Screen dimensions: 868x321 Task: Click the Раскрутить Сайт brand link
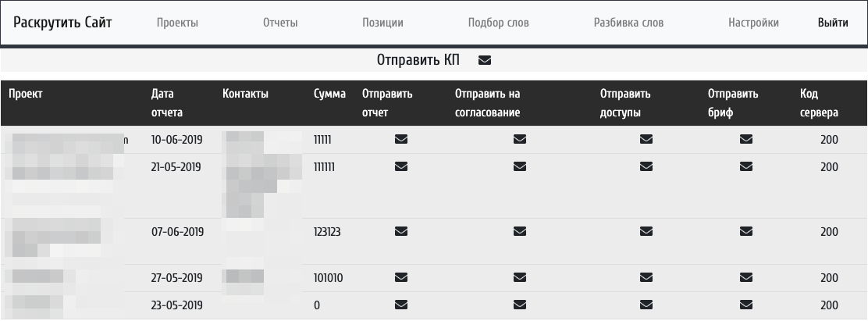[62, 22]
